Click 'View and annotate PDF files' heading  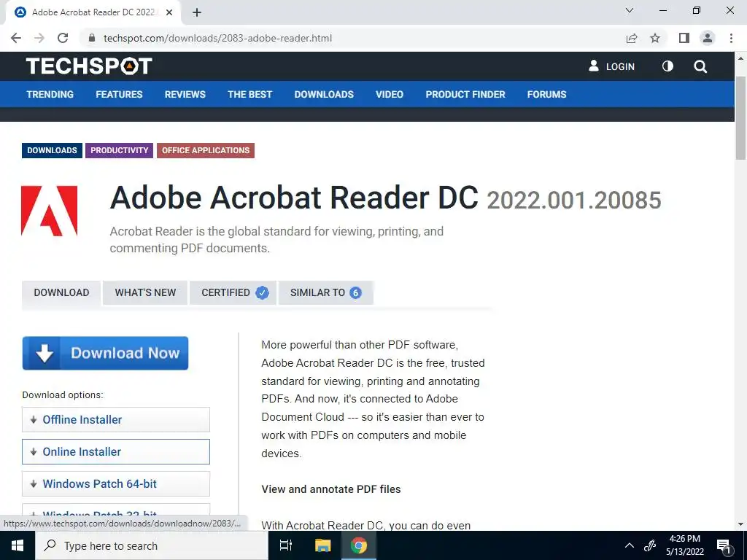(x=331, y=489)
